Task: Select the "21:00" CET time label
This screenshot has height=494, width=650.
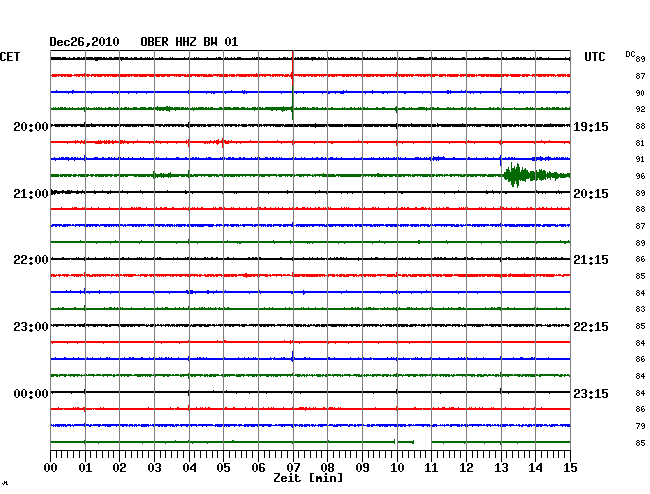Action: coord(31,194)
